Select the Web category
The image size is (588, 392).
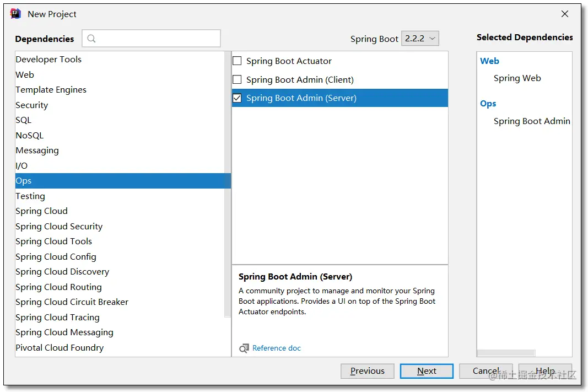click(120, 74)
